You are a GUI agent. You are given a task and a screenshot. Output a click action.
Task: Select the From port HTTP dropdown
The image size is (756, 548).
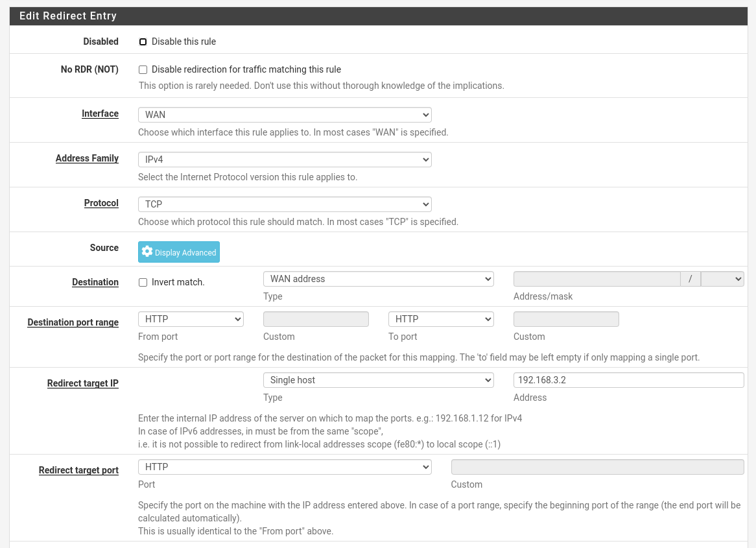[x=191, y=319]
